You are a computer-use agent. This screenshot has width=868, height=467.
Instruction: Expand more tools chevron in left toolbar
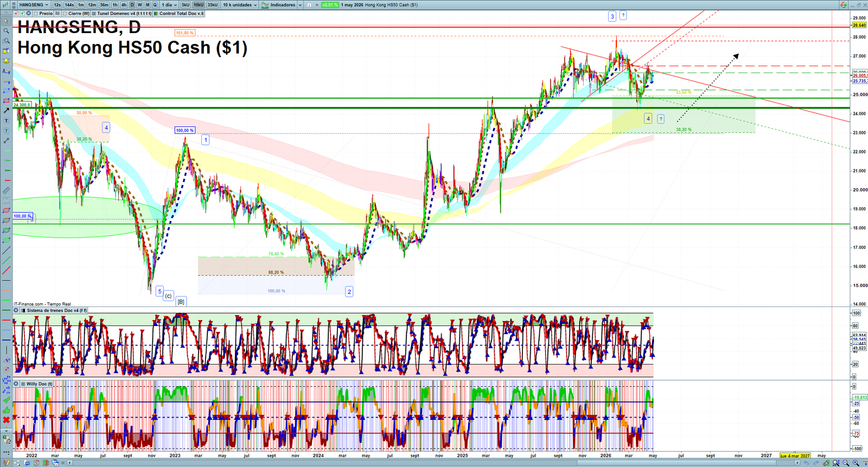[x=7, y=431]
